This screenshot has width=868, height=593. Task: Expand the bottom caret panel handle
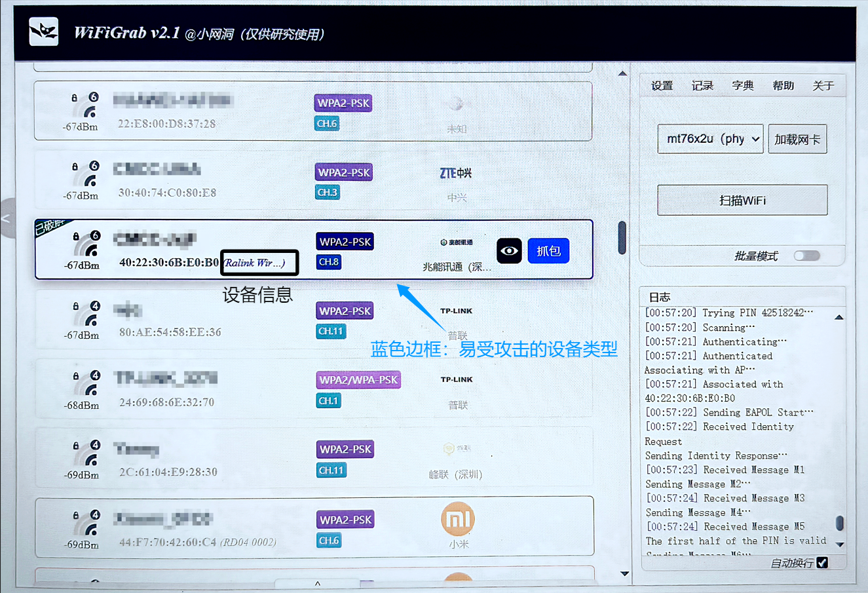pos(318,583)
